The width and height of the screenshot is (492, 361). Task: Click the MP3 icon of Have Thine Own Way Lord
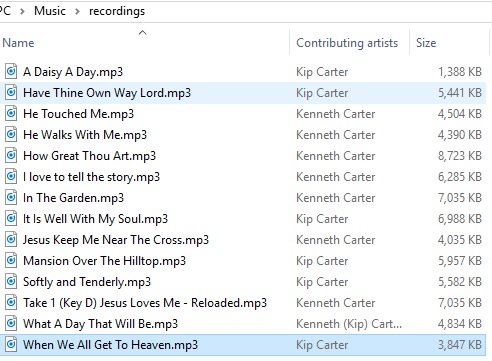pos(11,92)
